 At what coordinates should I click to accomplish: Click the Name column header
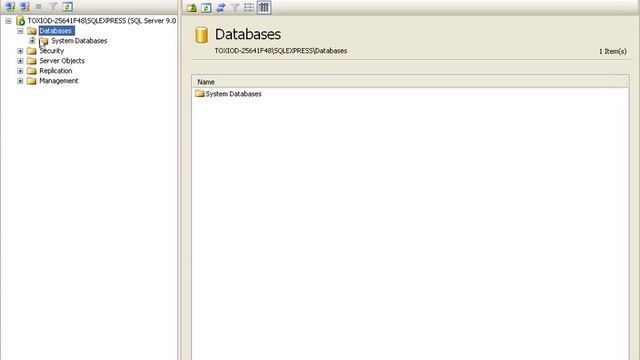[410, 82]
